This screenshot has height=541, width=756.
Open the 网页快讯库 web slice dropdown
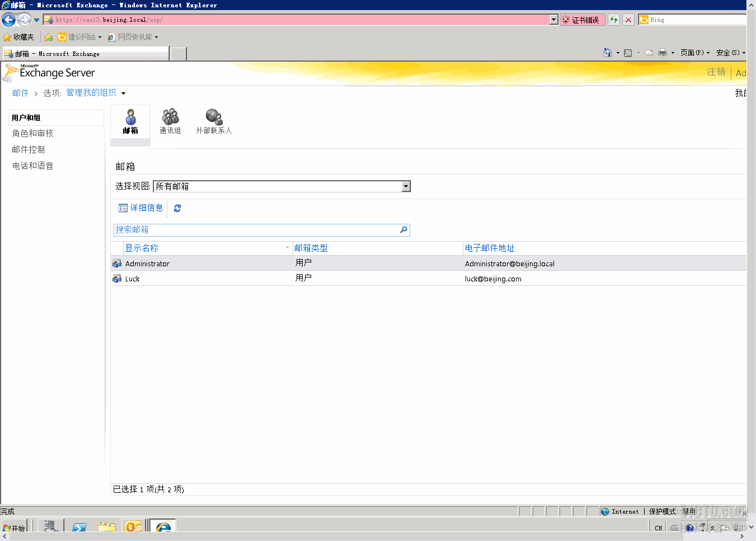tap(133, 37)
